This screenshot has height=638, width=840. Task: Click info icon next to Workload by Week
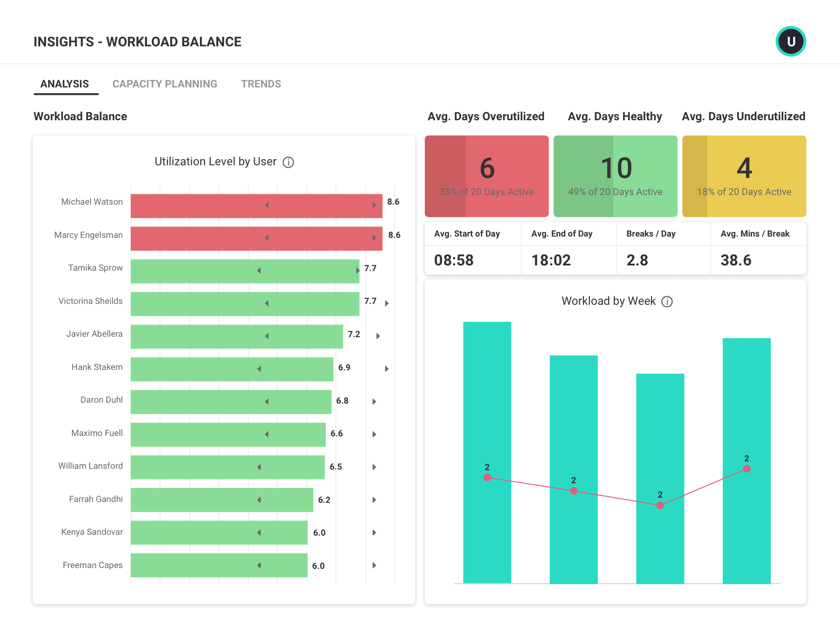(x=667, y=302)
